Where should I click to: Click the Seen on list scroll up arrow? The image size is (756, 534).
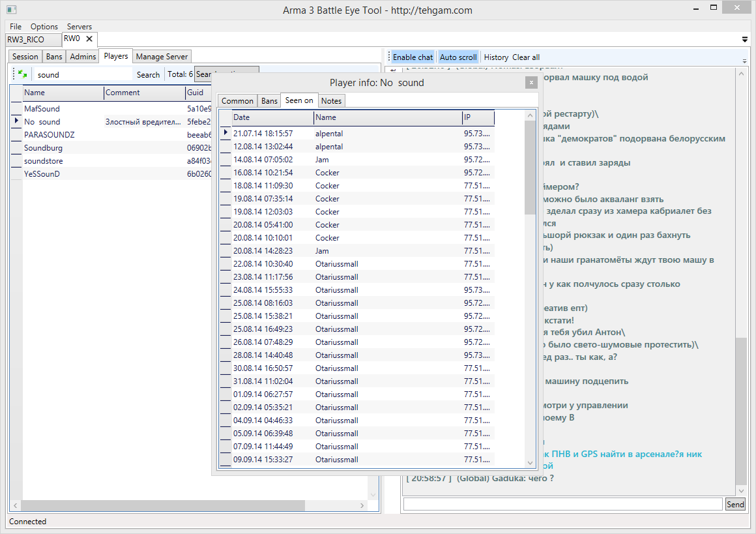click(530, 115)
